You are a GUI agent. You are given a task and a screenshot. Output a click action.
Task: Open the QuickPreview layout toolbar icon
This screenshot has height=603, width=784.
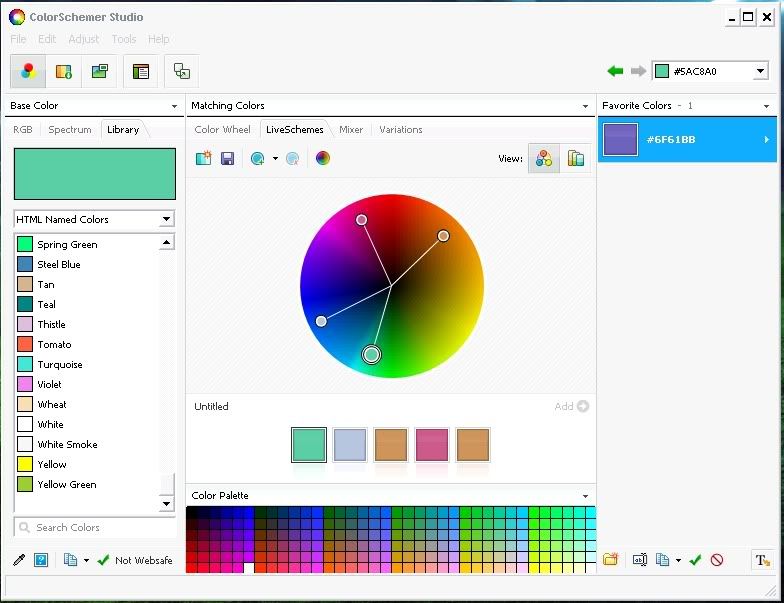(x=140, y=72)
